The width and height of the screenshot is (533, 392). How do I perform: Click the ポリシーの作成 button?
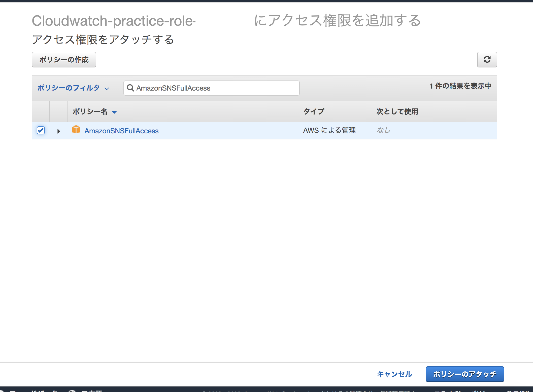[x=64, y=60]
